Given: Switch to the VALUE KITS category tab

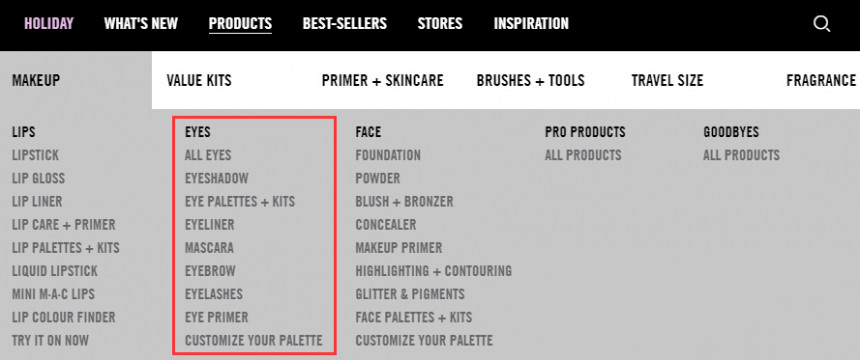Looking at the screenshot, I should click(x=199, y=81).
